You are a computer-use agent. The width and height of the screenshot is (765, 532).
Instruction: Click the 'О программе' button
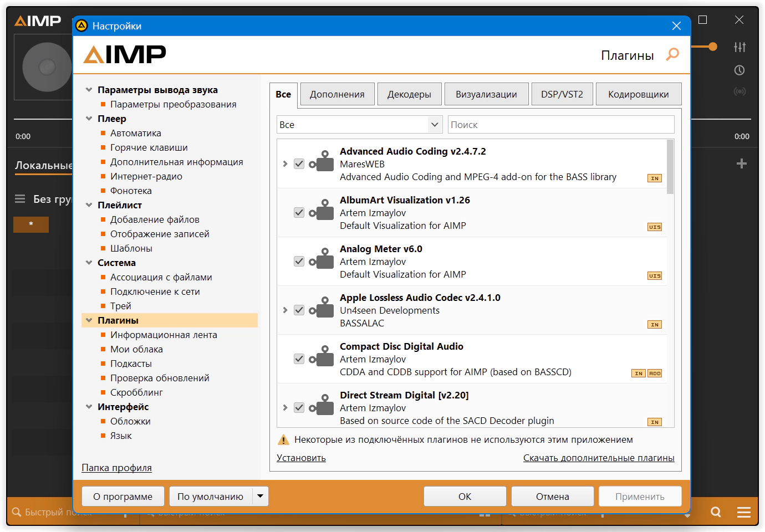[123, 497]
